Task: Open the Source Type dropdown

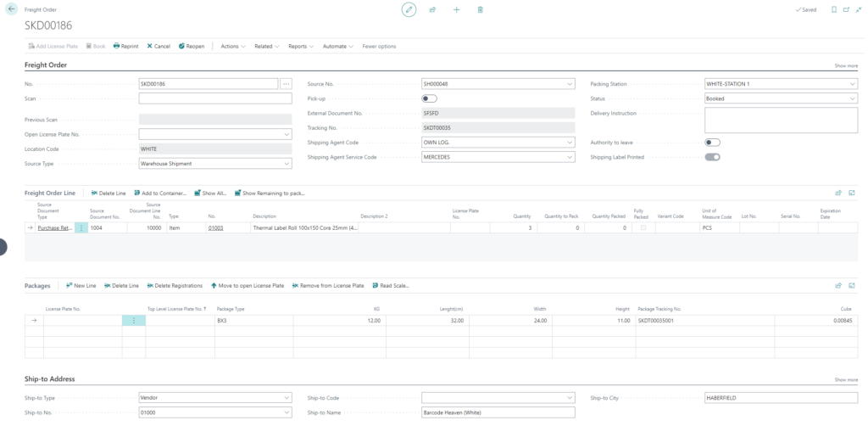Action: [x=286, y=164]
